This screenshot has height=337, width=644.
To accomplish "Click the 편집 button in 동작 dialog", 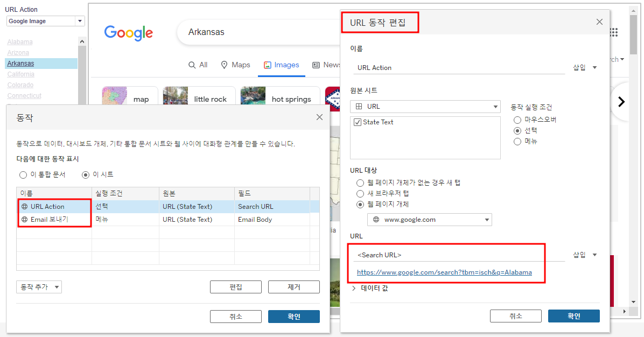I will click(236, 287).
